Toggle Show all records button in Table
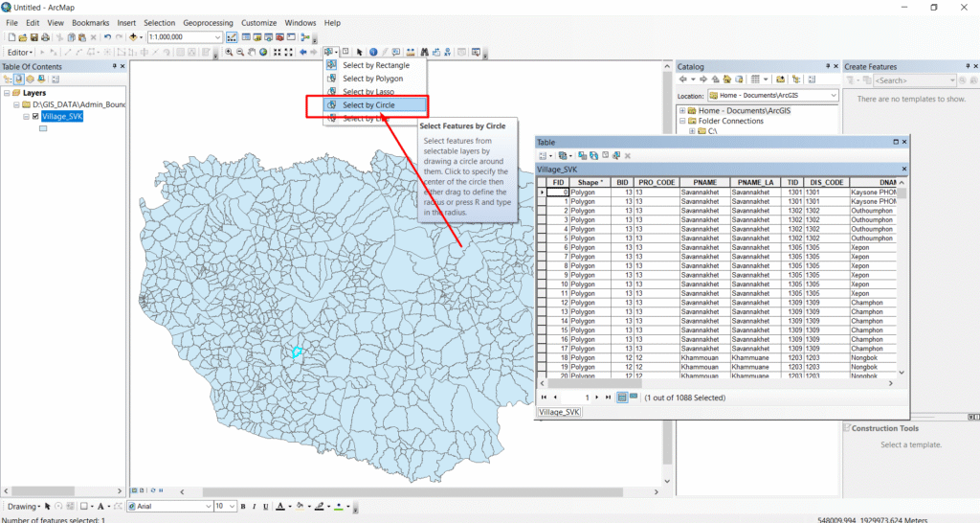 [x=622, y=398]
